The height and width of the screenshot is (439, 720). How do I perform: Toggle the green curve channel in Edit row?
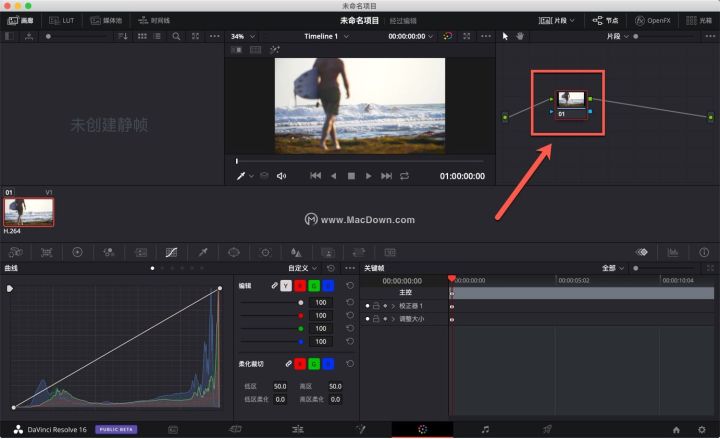click(x=314, y=286)
